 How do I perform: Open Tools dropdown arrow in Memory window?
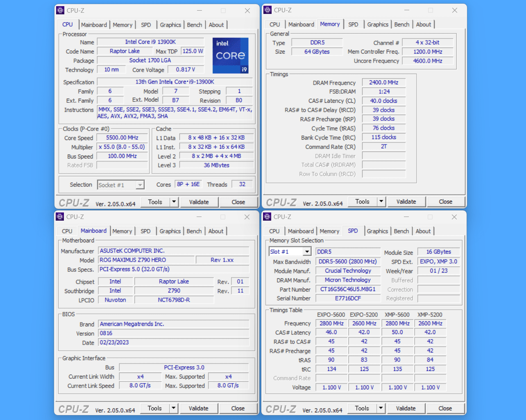click(381, 201)
